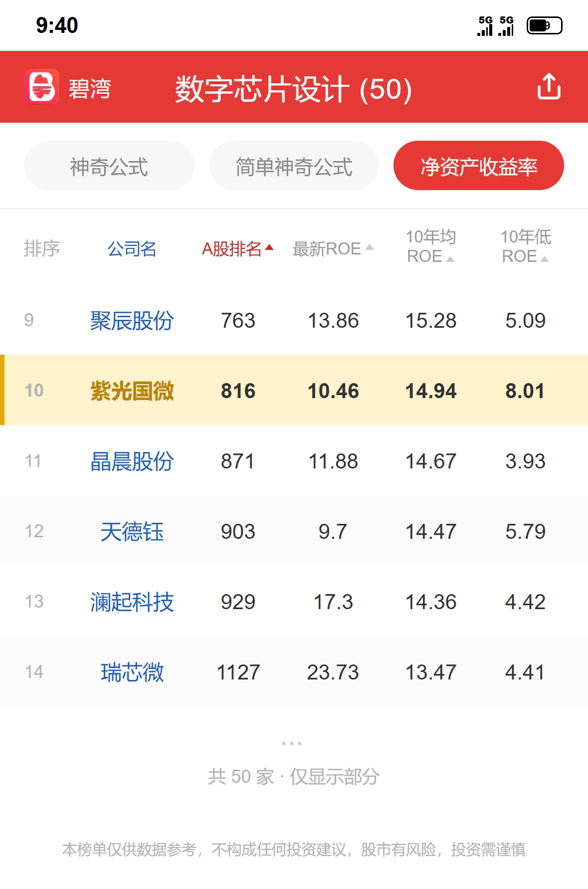Sort by 10年低 ROE column

coord(526,246)
